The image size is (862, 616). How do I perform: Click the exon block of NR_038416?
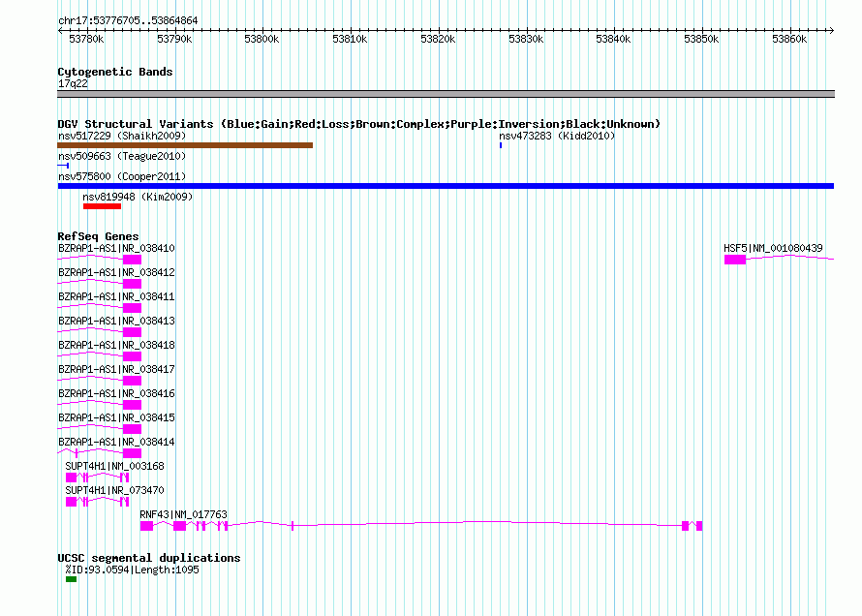(x=132, y=405)
